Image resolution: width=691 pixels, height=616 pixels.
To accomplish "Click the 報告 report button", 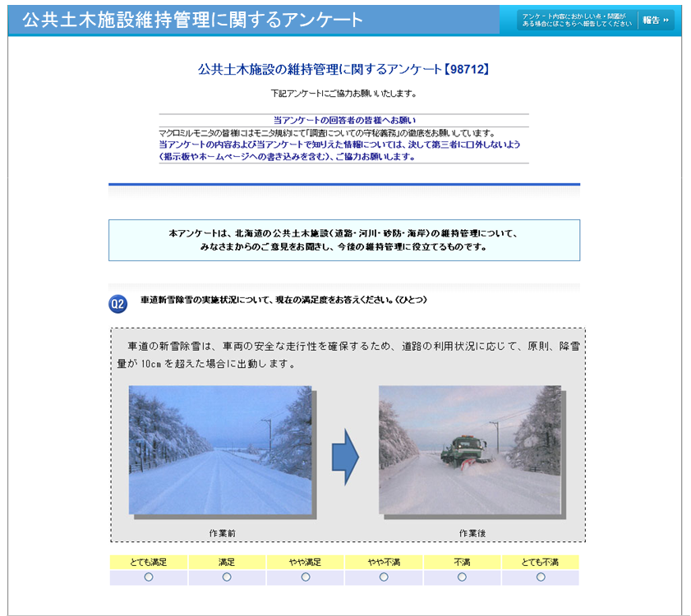I will 656,21.
